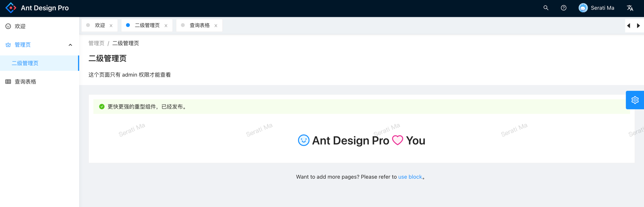Click the 'Ant Design Pro' banner heading text
The width and height of the screenshot is (644, 207).
pos(351,140)
